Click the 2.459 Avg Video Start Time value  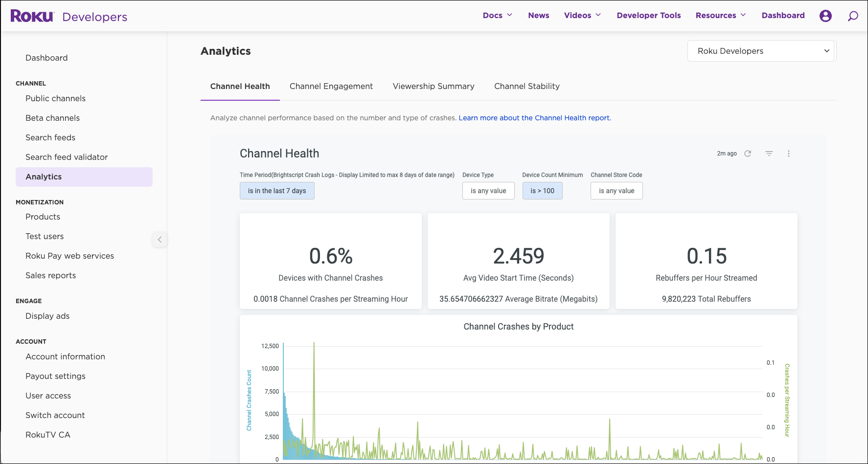pyautogui.click(x=519, y=256)
